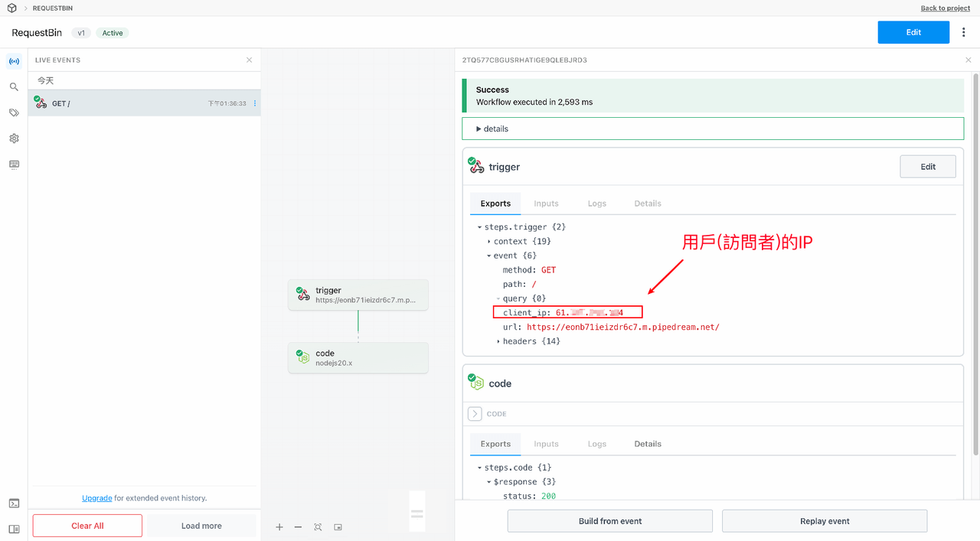Zoom in on the workflow canvas
The image size is (980, 541).
coord(279,527)
